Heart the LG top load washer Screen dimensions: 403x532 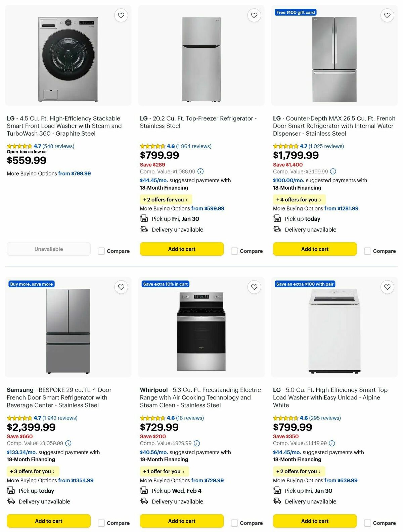pyautogui.click(x=387, y=287)
